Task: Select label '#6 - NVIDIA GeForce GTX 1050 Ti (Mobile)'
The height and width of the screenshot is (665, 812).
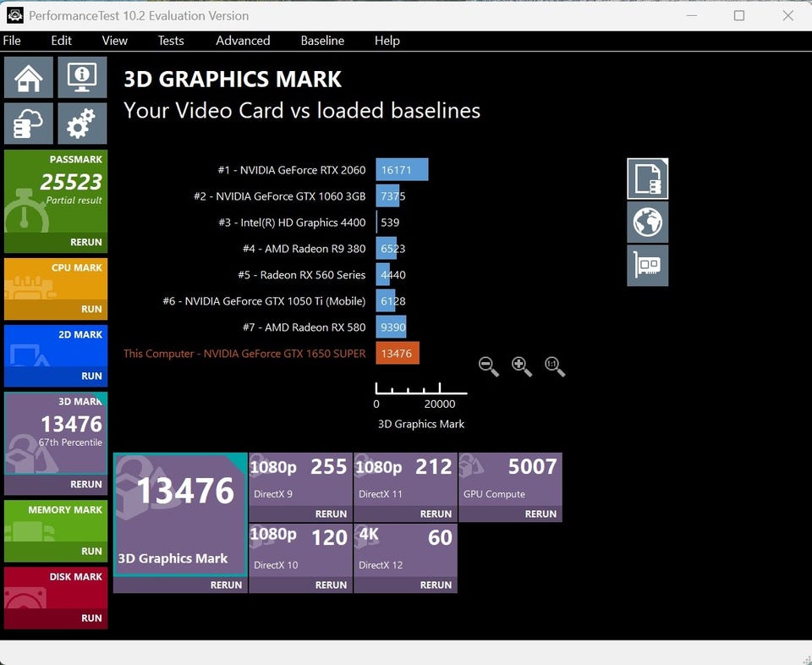Action: pyautogui.click(x=264, y=301)
